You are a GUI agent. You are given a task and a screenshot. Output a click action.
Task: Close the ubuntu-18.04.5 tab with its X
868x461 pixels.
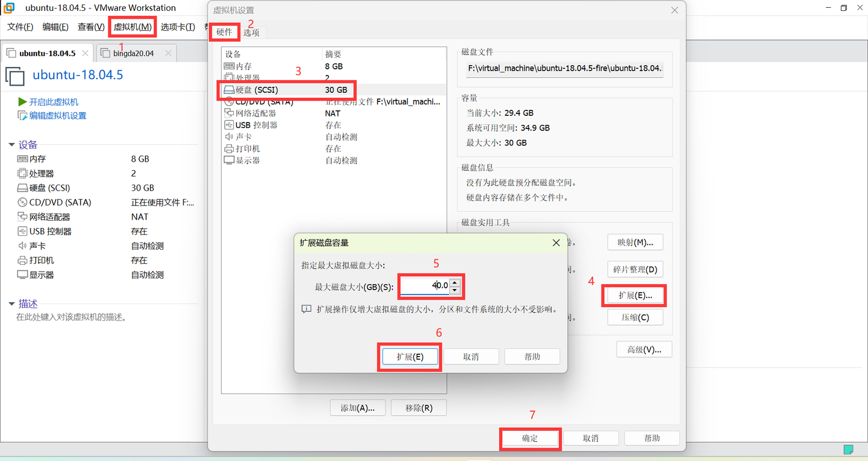pos(85,53)
